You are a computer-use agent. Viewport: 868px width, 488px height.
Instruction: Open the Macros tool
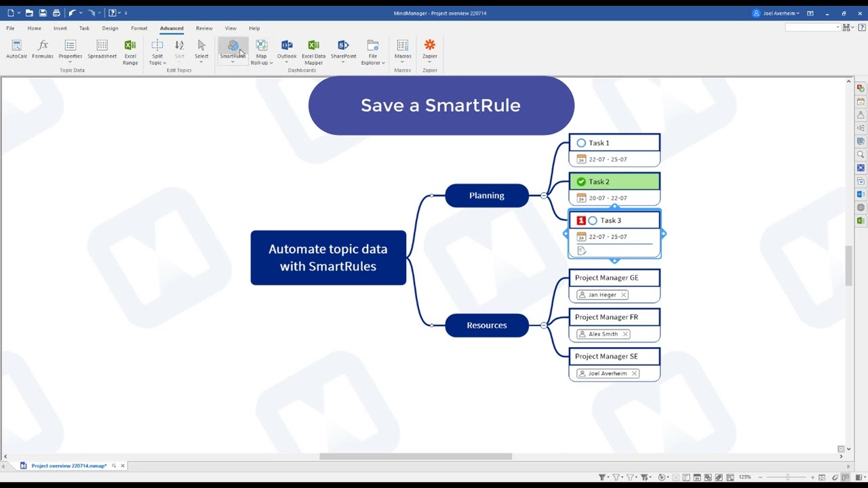click(x=403, y=49)
